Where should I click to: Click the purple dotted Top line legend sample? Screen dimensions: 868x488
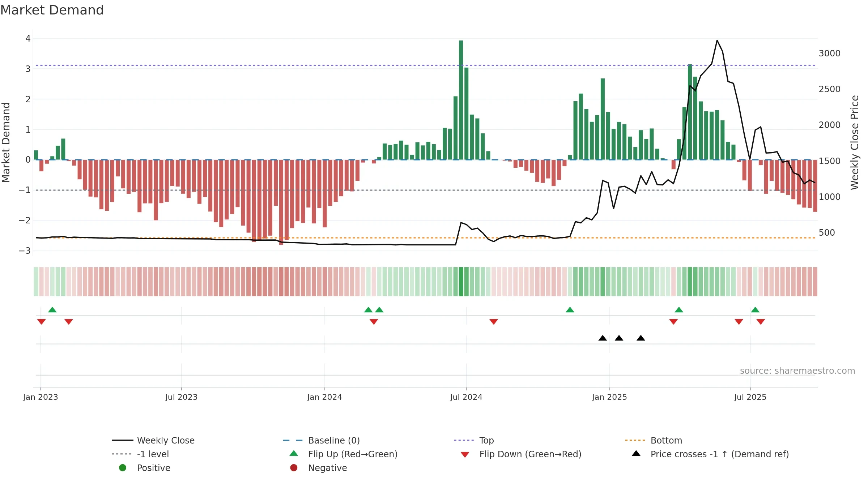[x=464, y=440]
